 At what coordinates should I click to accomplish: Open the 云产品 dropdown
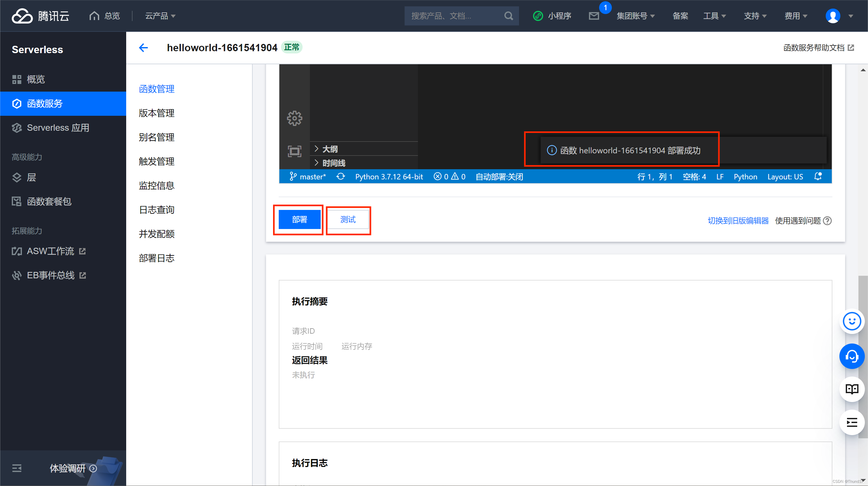[x=160, y=16]
